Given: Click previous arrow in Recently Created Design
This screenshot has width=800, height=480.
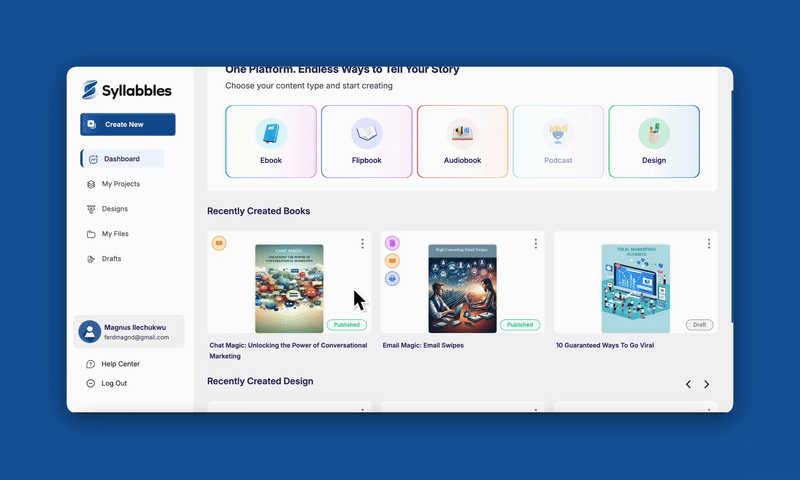Looking at the screenshot, I should [x=688, y=384].
